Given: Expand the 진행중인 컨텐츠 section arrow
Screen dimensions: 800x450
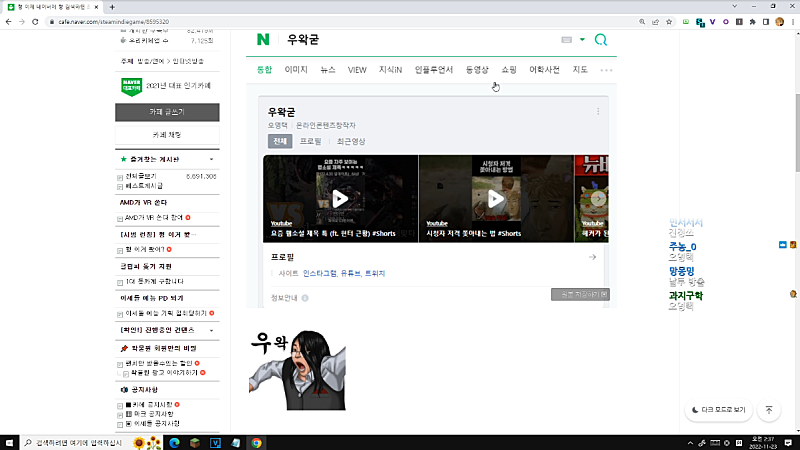Looking at the screenshot, I should (211, 331).
